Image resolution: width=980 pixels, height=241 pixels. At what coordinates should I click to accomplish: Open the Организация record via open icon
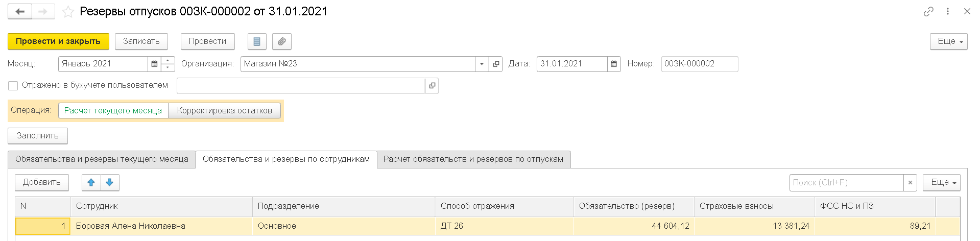[x=496, y=64]
